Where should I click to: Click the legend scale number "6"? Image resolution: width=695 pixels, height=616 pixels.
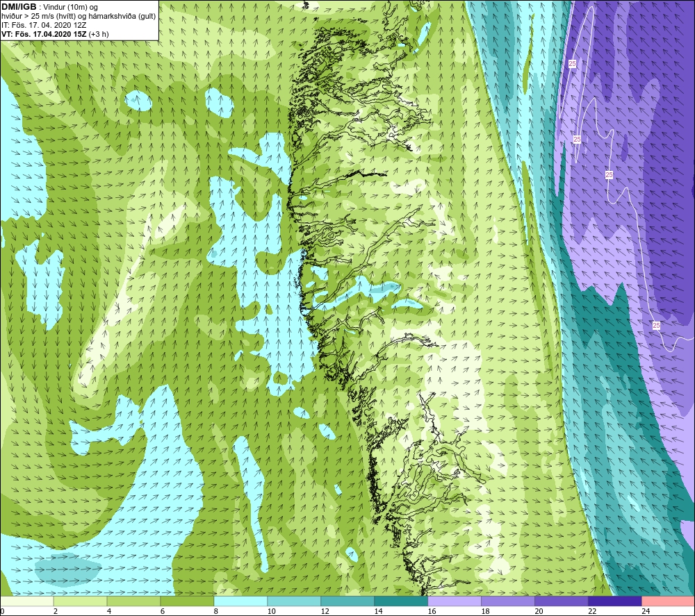pyautogui.click(x=163, y=611)
